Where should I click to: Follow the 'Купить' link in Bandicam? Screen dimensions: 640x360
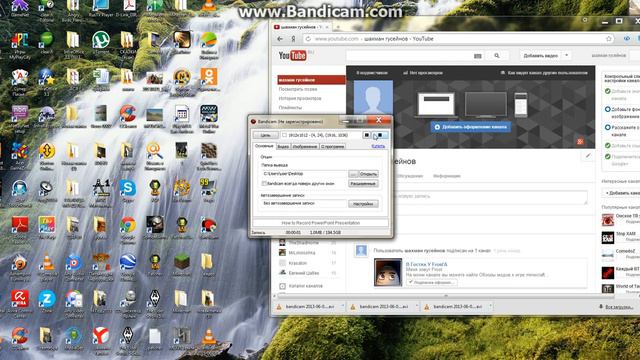(378, 146)
